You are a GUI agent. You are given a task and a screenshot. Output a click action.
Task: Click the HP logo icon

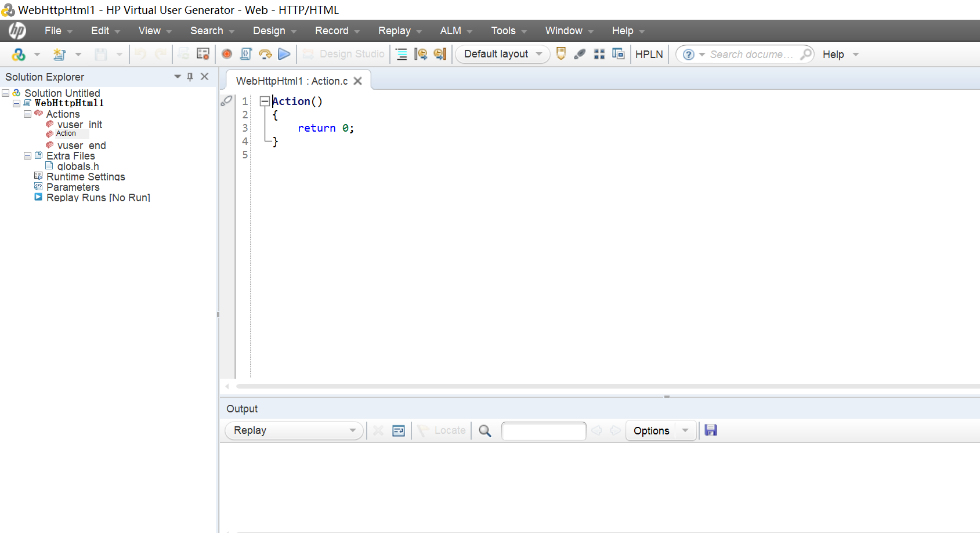17,30
